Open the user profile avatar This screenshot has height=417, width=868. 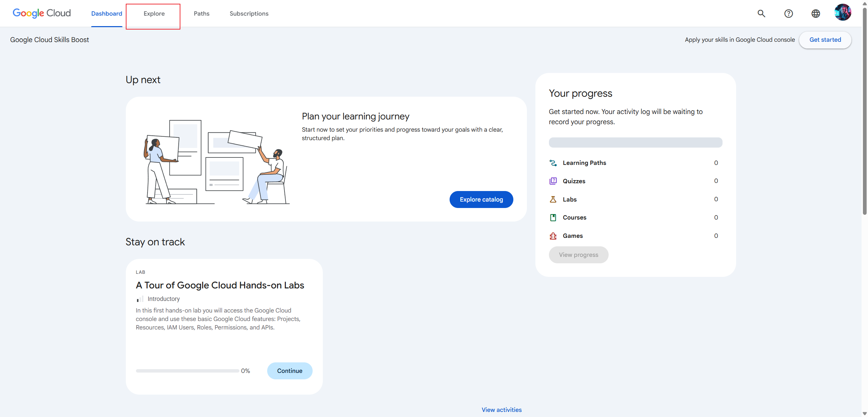[843, 13]
